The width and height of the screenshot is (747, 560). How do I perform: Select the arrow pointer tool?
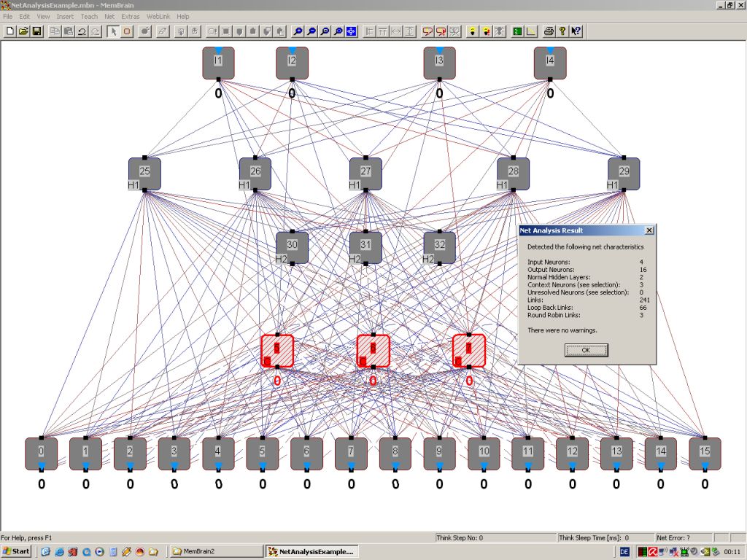pos(113,31)
